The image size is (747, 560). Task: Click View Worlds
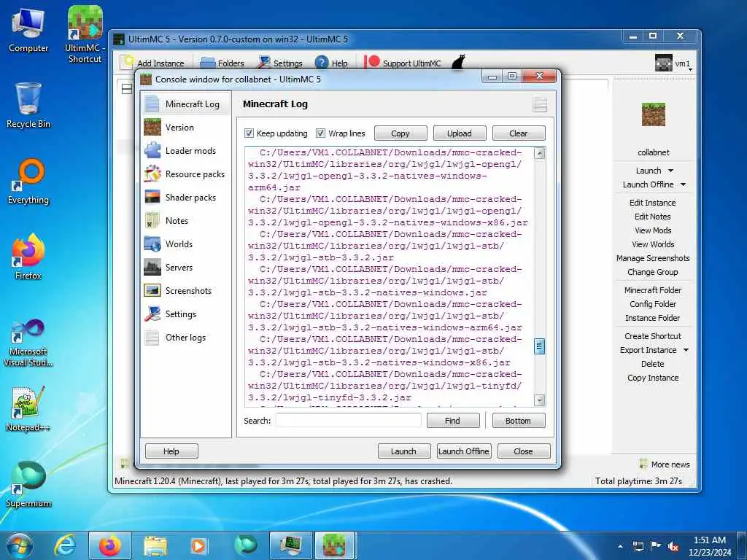point(653,244)
